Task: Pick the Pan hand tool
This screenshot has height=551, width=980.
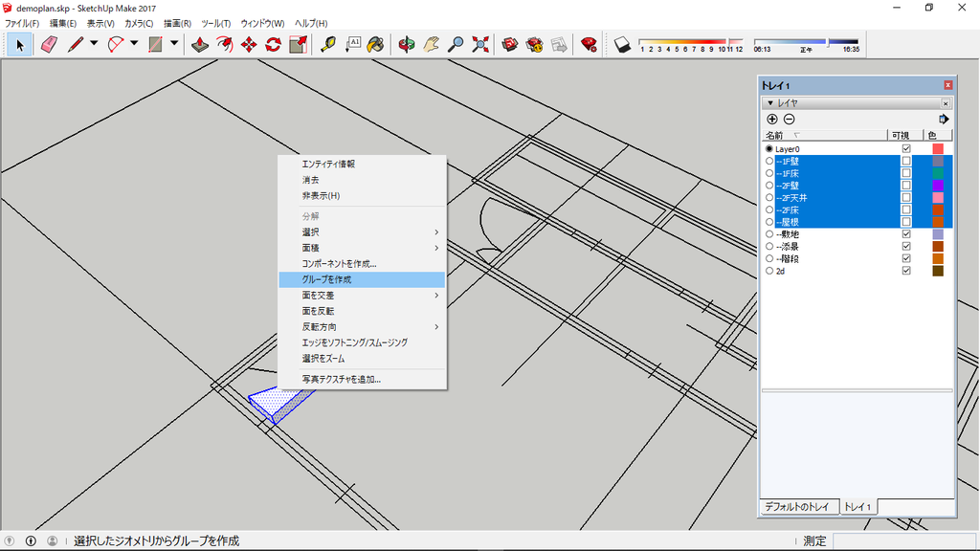Action: point(432,45)
